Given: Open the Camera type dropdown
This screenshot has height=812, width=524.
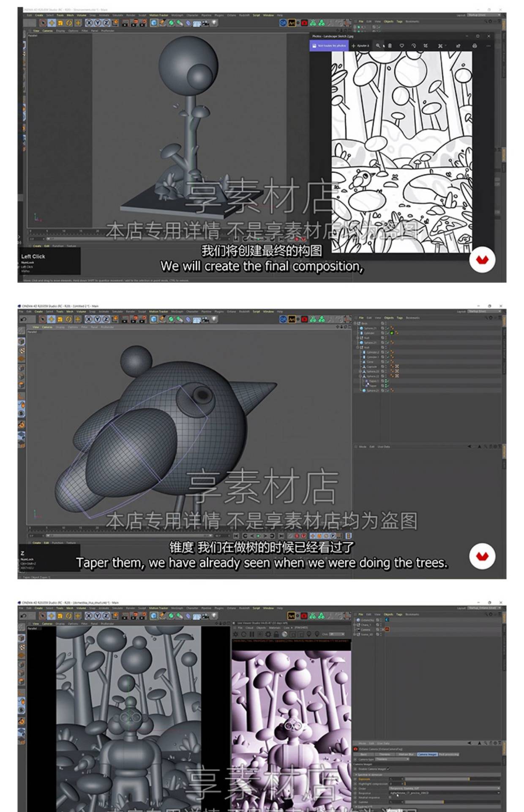Looking at the screenshot, I should tap(392, 759).
